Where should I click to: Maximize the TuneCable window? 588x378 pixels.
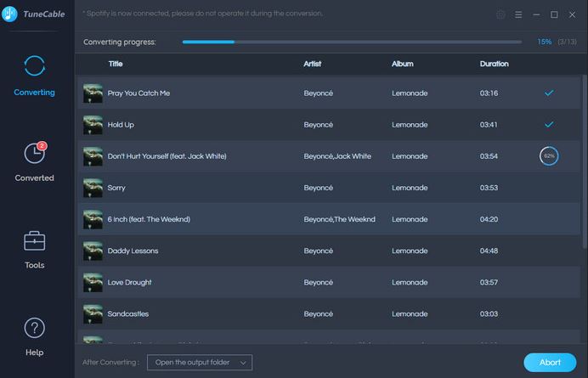[x=554, y=14]
